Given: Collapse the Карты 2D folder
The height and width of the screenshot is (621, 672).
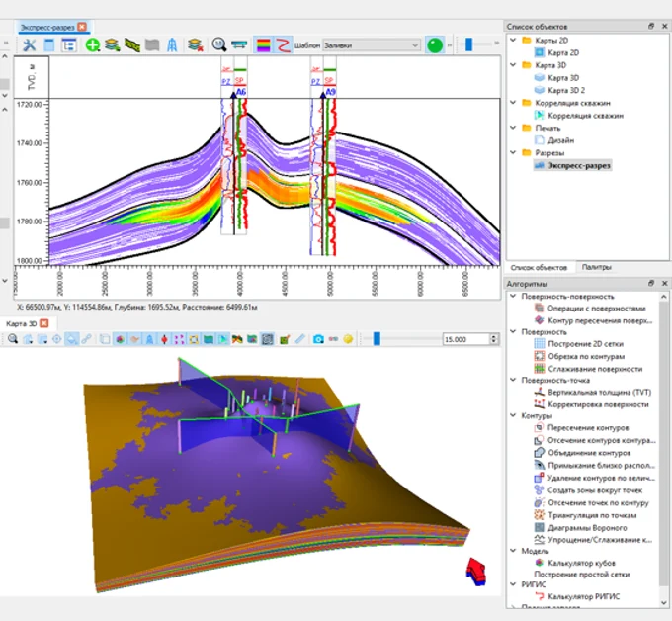Looking at the screenshot, I should [x=512, y=41].
